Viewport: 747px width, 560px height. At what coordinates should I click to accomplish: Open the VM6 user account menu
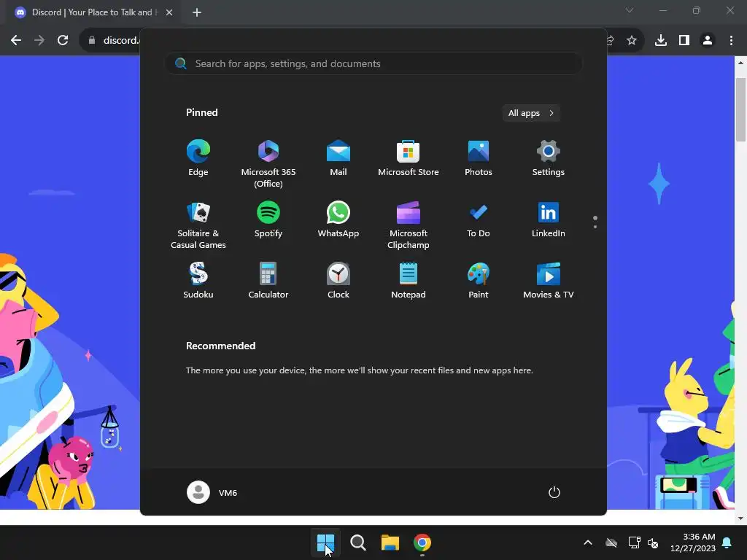(x=212, y=492)
